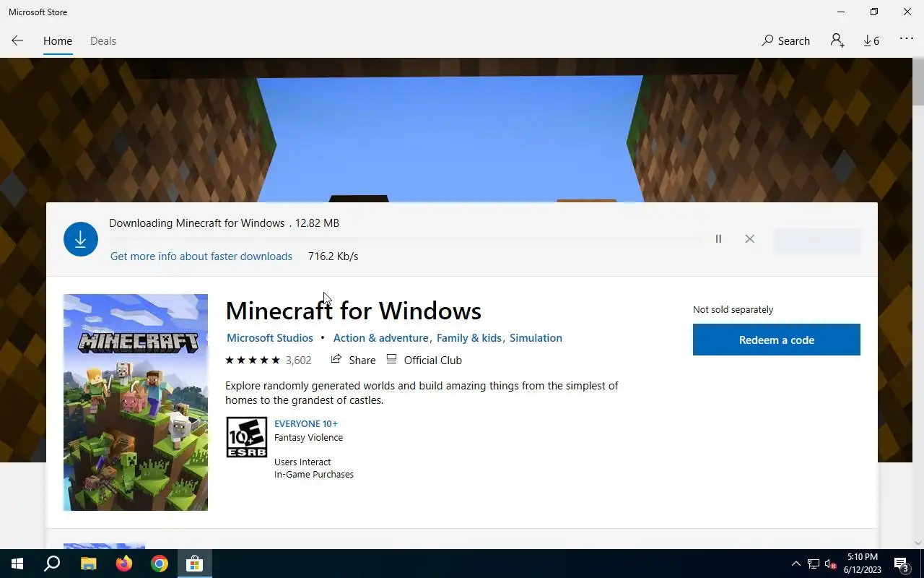Screen dimensions: 924x578
Task: Click the Fantasy Violence descriptor
Action: (x=309, y=438)
